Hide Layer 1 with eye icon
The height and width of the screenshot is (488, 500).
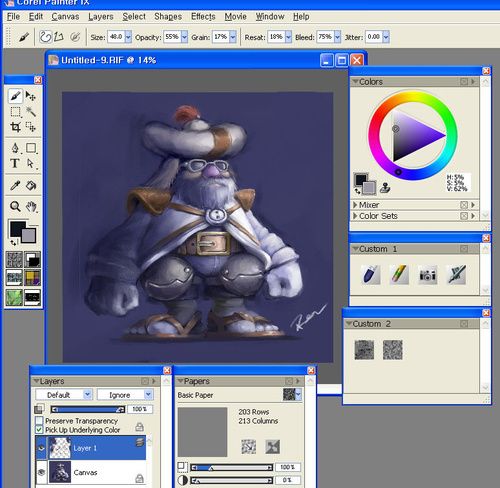[41, 448]
